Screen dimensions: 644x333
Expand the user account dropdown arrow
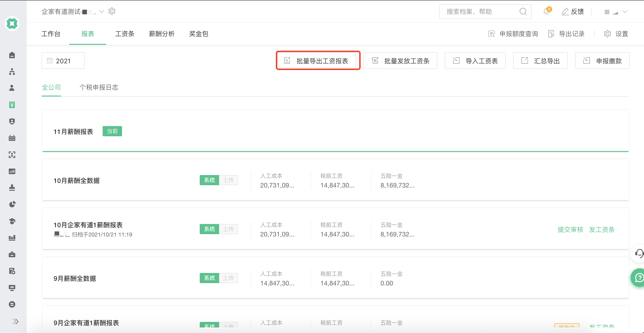coord(625,12)
